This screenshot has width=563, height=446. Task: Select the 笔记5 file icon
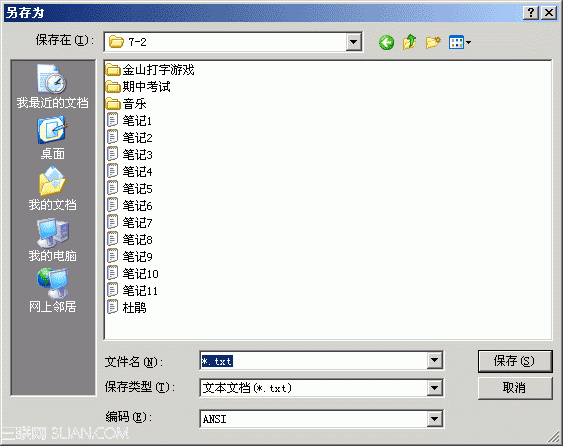(x=112, y=188)
